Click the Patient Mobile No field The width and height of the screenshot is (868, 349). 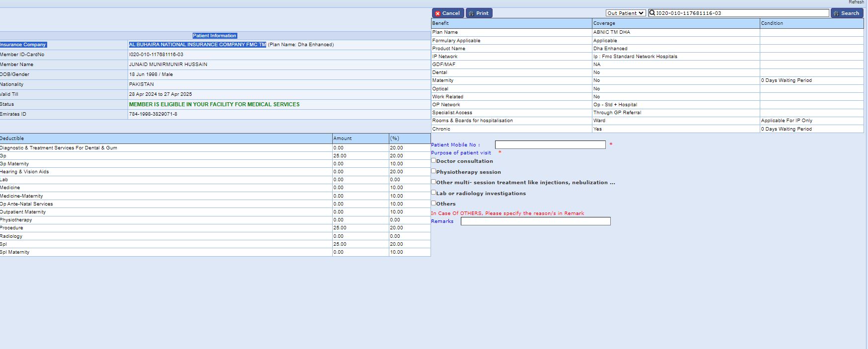coord(550,145)
